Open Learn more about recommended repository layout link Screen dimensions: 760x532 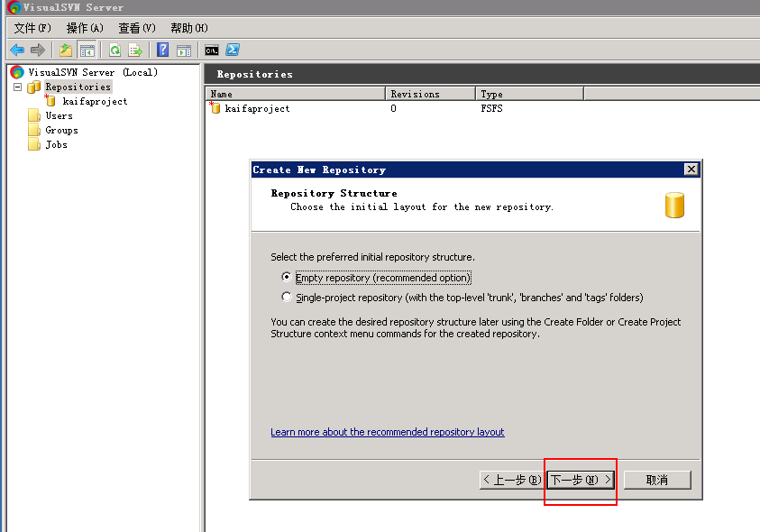coord(388,432)
